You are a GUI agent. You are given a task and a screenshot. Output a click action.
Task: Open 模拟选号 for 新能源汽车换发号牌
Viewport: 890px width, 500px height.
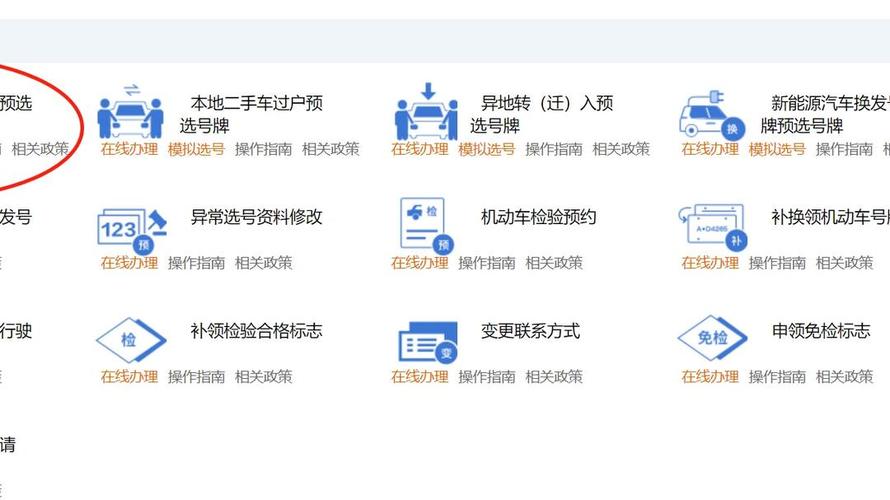777,149
